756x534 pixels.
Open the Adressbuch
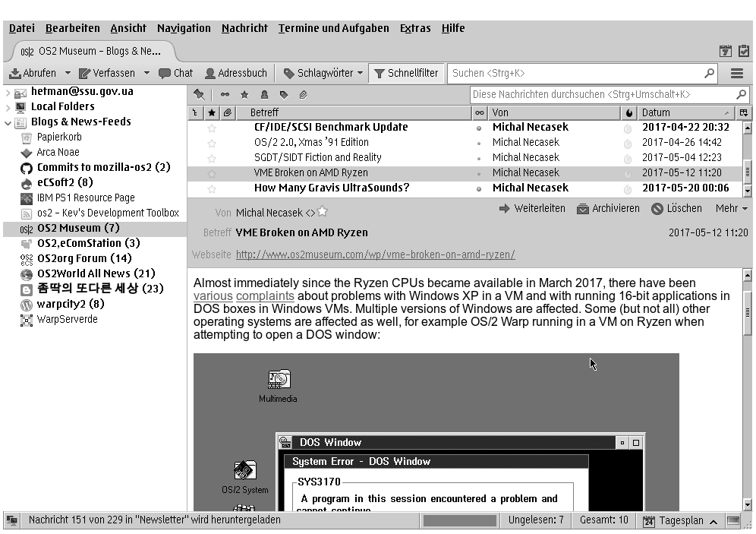pyautogui.click(x=236, y=74)
